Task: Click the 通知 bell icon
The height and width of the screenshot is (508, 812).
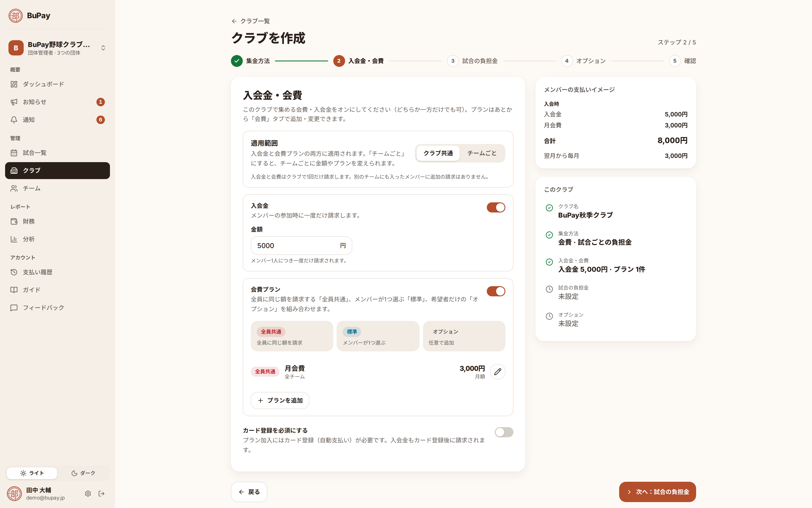Action: [x=14, y=120]
